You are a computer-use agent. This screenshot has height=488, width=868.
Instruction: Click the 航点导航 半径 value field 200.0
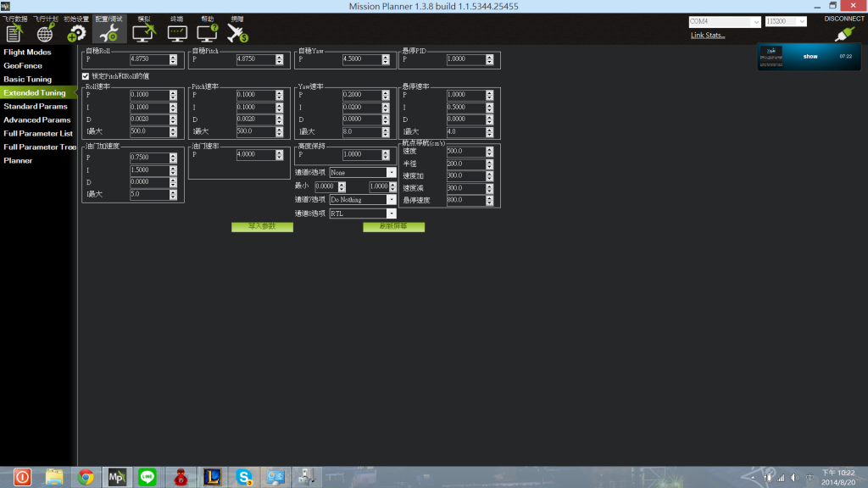466,164
